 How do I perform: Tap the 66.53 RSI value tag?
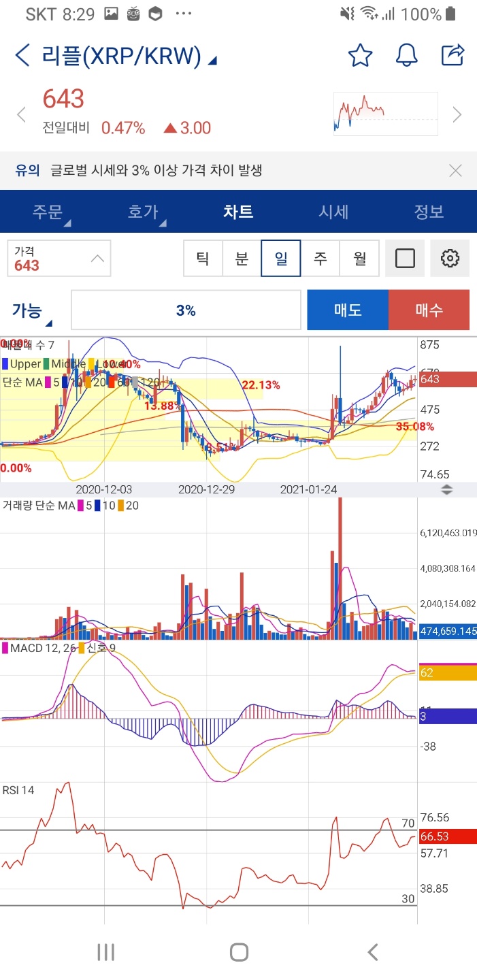click(447, 836)
